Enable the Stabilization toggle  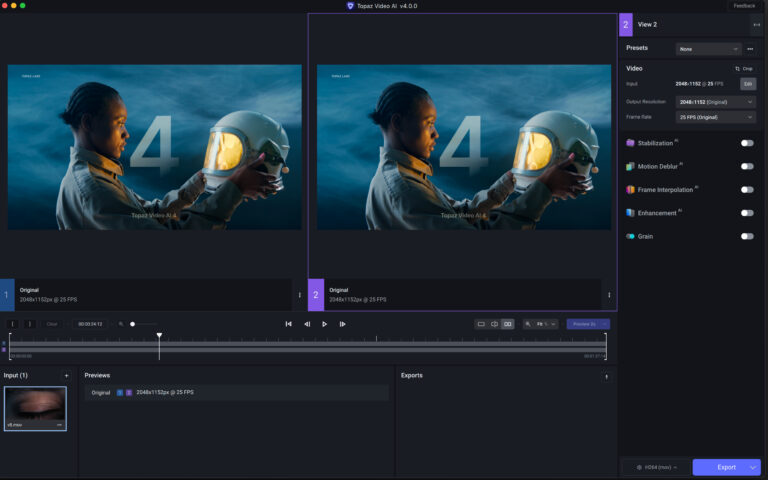tap(747, 143)
